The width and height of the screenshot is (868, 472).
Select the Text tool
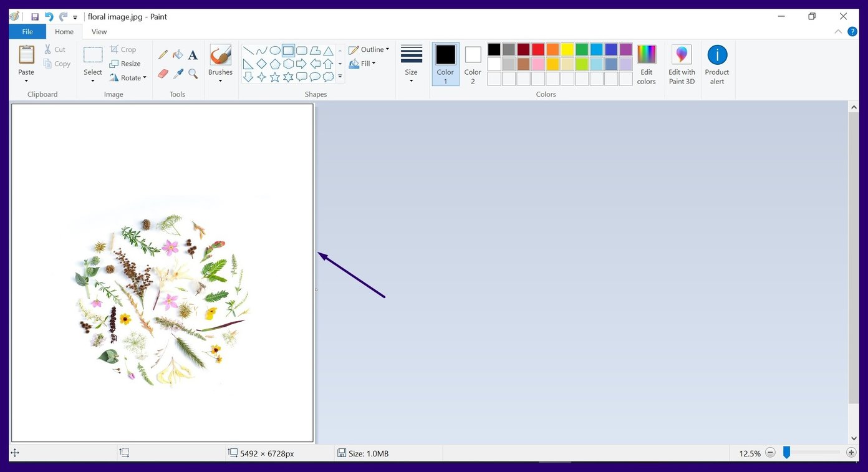click(193, 54)
